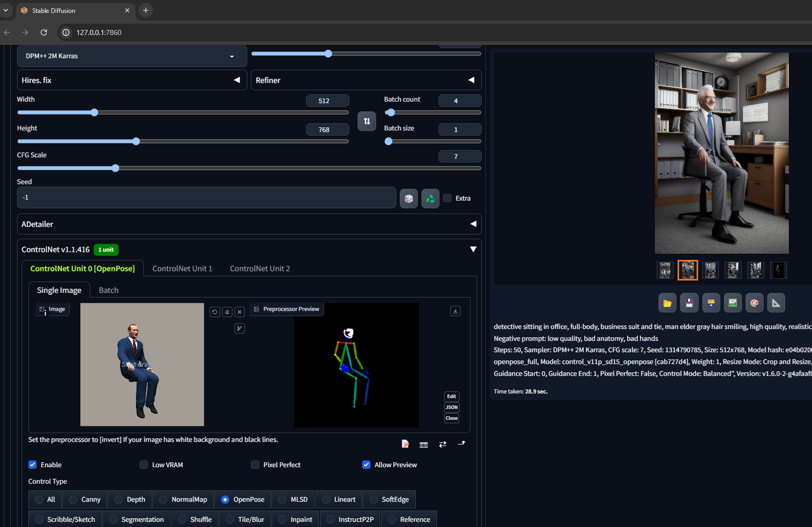Expand the Hires. fix section

coord(132,80)
